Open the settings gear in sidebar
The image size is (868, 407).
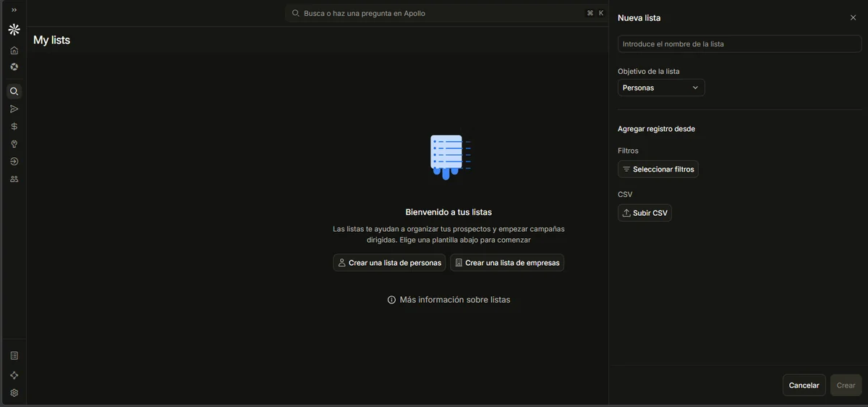[x=14, y=393]
